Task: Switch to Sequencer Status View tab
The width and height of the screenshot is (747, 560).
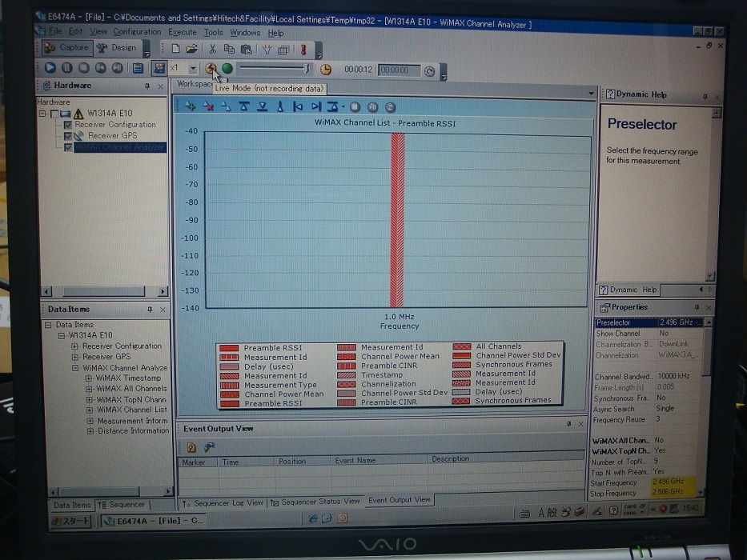Action: click(315, 502)
